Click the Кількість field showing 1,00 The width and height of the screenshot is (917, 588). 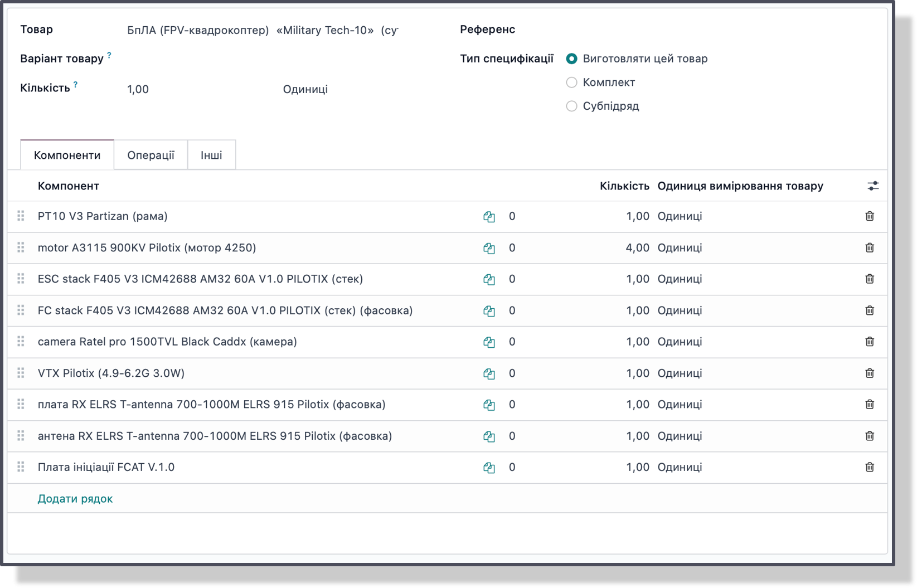pyautogui.click(x=138, y=89)
